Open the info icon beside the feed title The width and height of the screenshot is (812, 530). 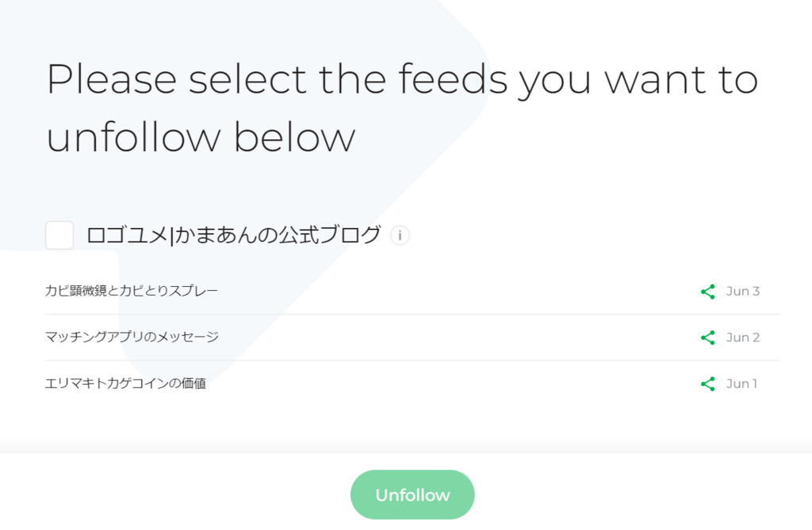tap(400, 235)
